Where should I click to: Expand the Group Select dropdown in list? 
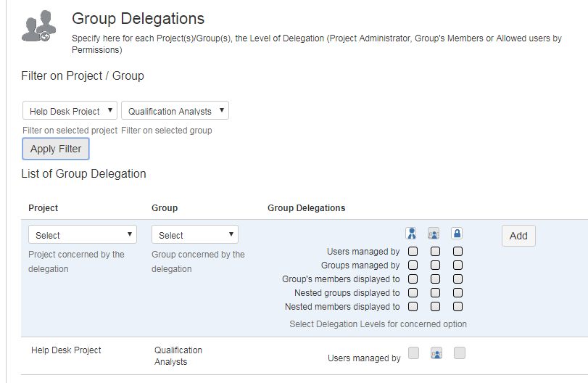(194, 235)
